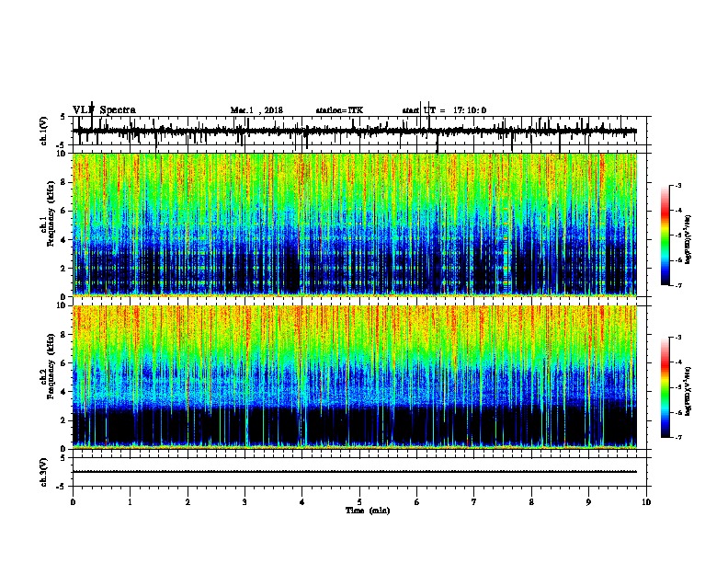
Task: Click the ch.1 spectrogram color scale bar
Action: click(665, 236)
